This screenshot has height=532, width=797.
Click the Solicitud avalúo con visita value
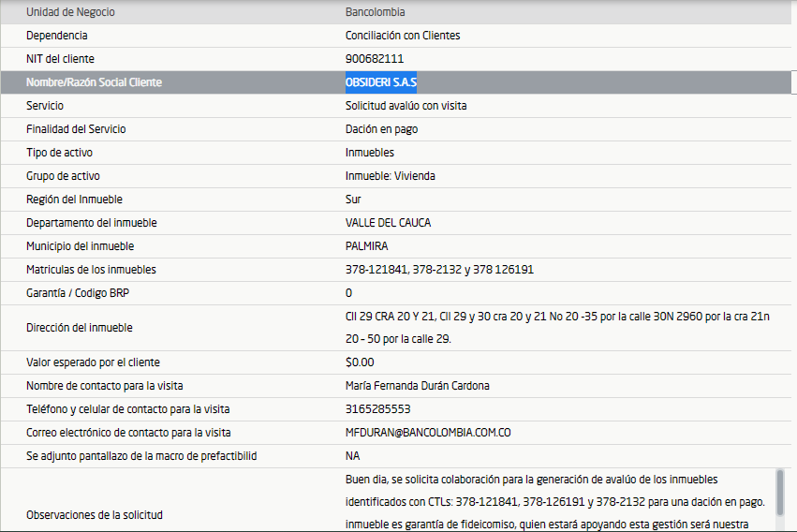pos(406,106)
